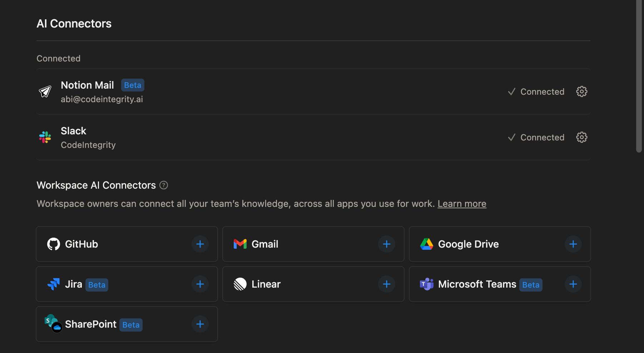Add the Google Drive connector plus icon
The height and width of the screenshot is (353, 644).
573,244
